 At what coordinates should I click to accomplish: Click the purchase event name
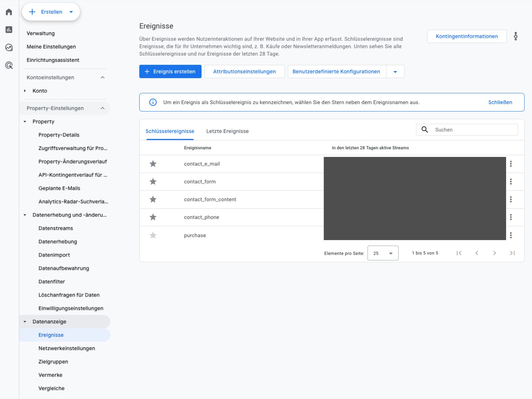(x=195, y=235)
